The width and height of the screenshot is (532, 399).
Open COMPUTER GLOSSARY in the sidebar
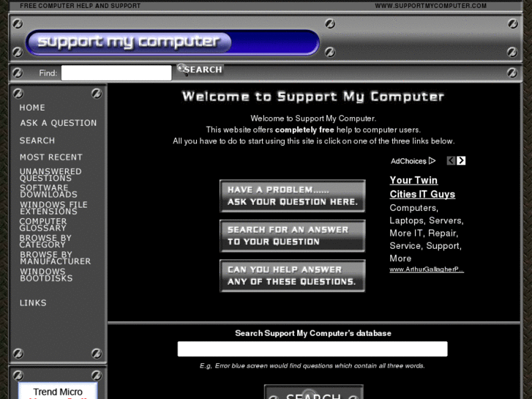(43, 225)
